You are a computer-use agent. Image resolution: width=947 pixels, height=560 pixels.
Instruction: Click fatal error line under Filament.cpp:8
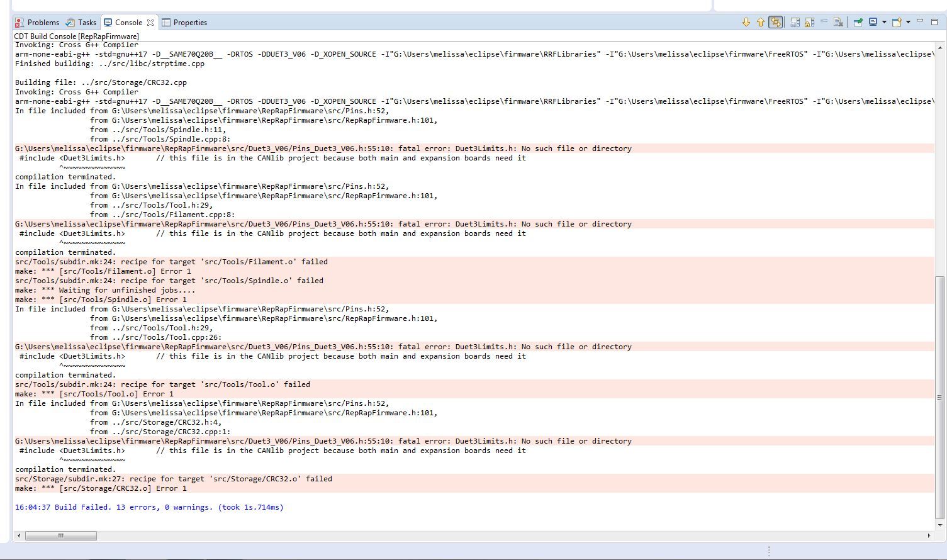[323, 224]
